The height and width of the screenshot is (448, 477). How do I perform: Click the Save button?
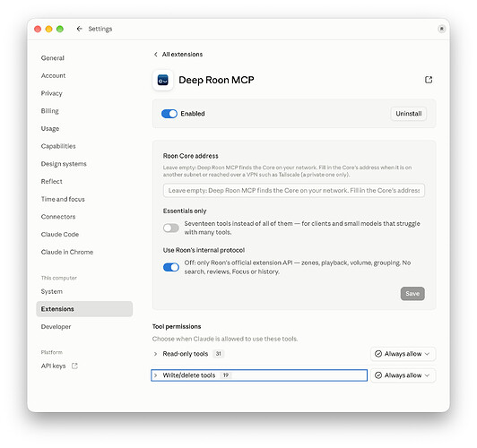(x=412, y=294)
